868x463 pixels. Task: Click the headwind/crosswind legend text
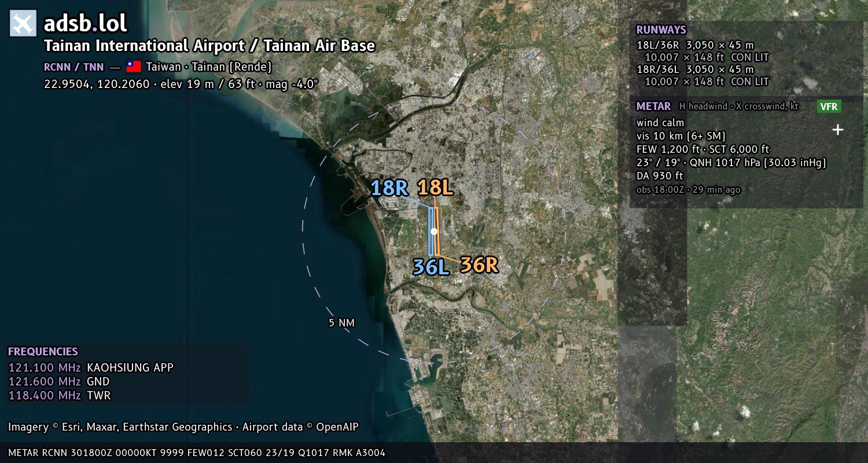pos(739,106)
